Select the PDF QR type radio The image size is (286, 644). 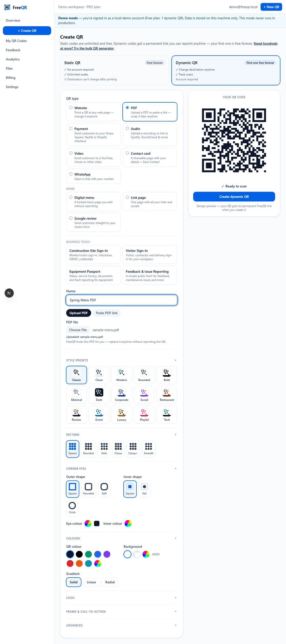[x=127, y=108]
